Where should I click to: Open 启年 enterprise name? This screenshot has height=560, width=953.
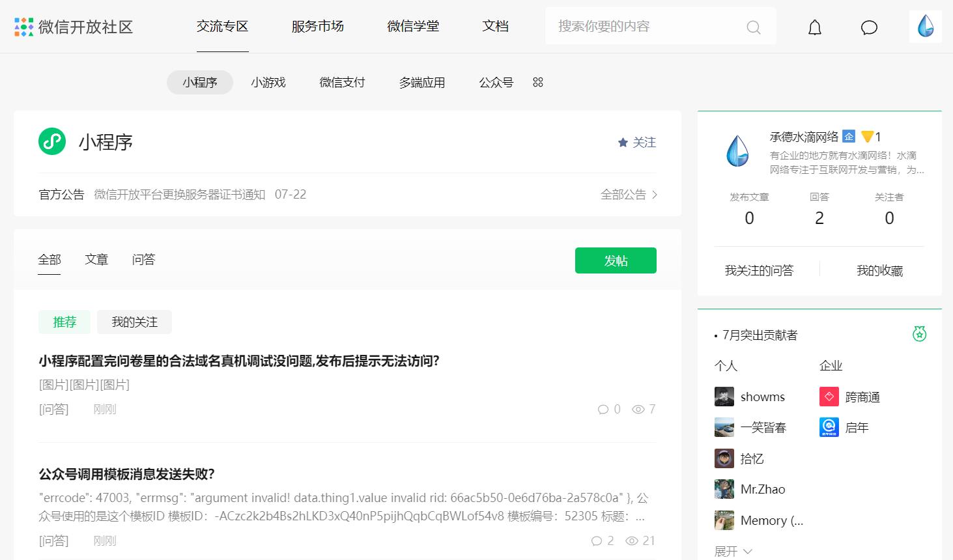(857, 427)
